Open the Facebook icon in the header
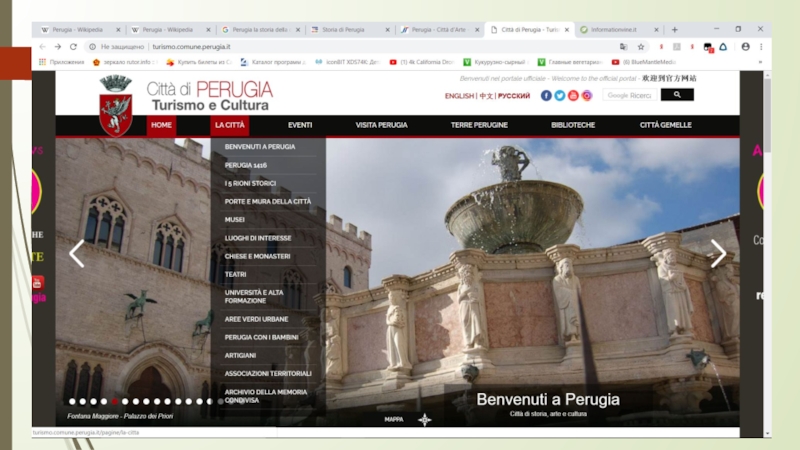Viewport: 800px width, 450px height. (546, 96)
